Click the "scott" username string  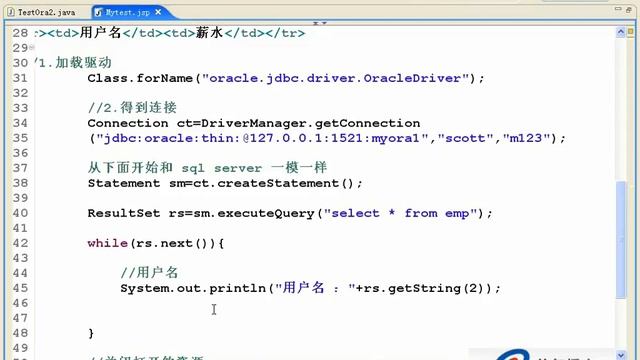[x=465, y=138]
